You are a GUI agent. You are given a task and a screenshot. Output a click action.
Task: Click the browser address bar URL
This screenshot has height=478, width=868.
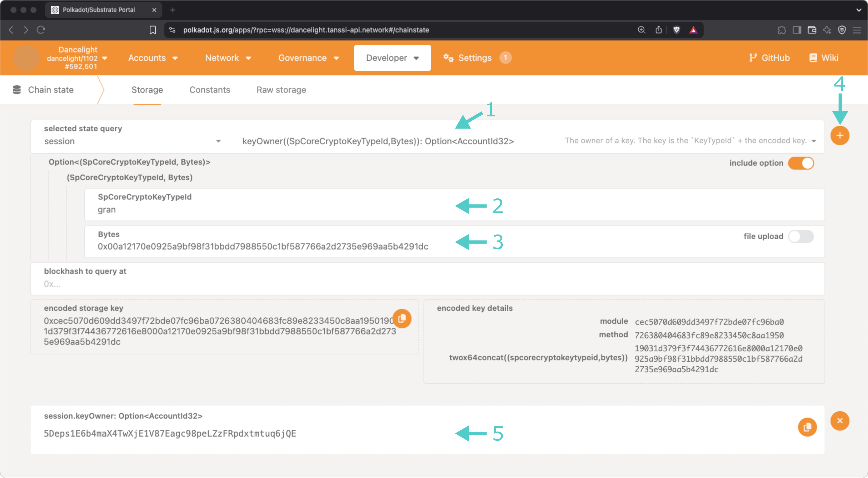306,30
